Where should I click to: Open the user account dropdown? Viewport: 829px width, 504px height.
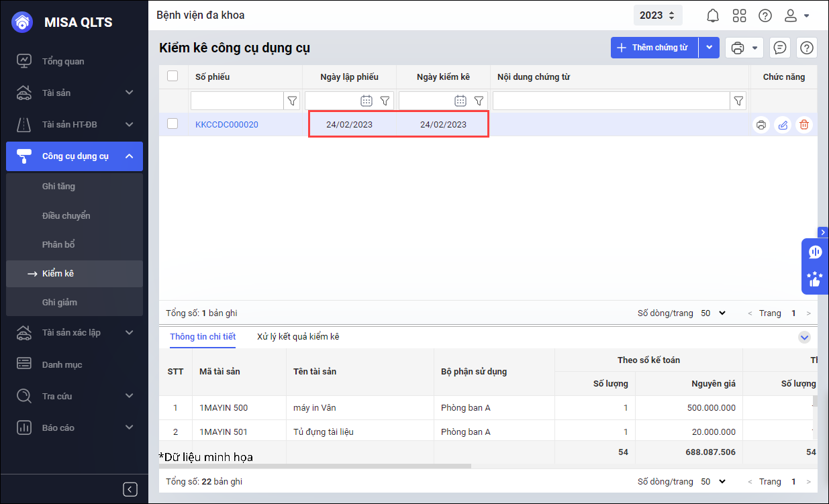797,15
